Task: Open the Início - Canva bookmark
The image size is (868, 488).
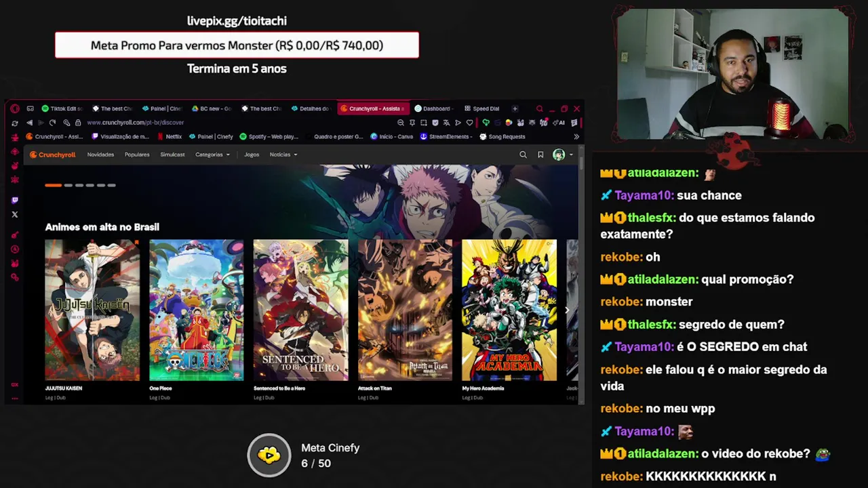Action: point(392,136)
